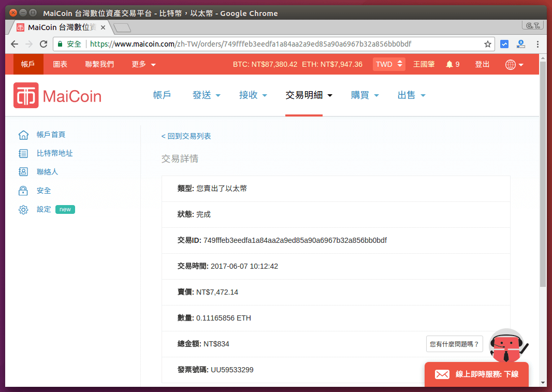
Task: Select the 比特幣地址 address list icon
Action: [23, 153]
